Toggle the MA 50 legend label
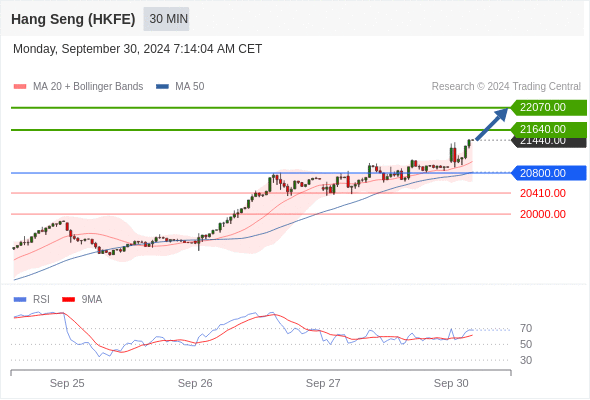The height and width of the screenshot is (400, 590). [190, 87]
